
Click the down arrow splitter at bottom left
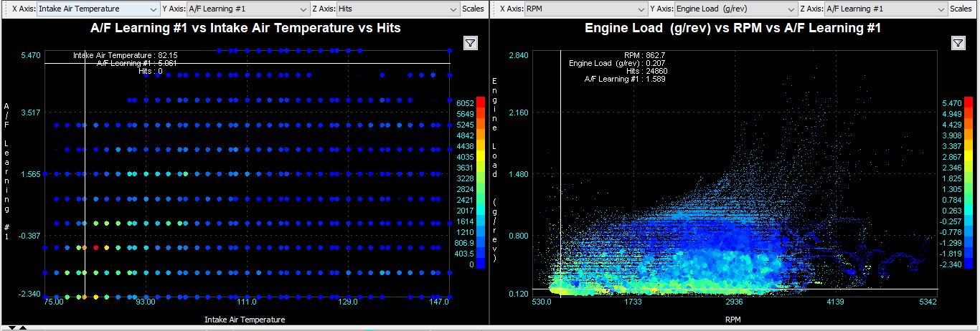click(12, 327)
